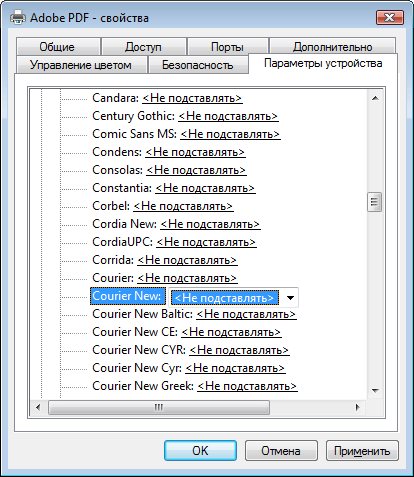Click the scroll up arrow of font list
The height and width of the screenshot is (477, 414).
point(375,98)
